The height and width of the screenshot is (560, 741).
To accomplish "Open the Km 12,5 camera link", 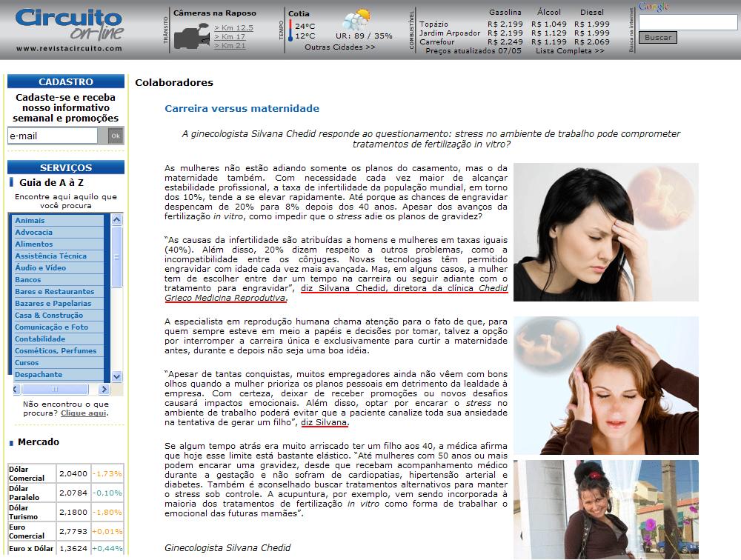I will click(233, 27).
